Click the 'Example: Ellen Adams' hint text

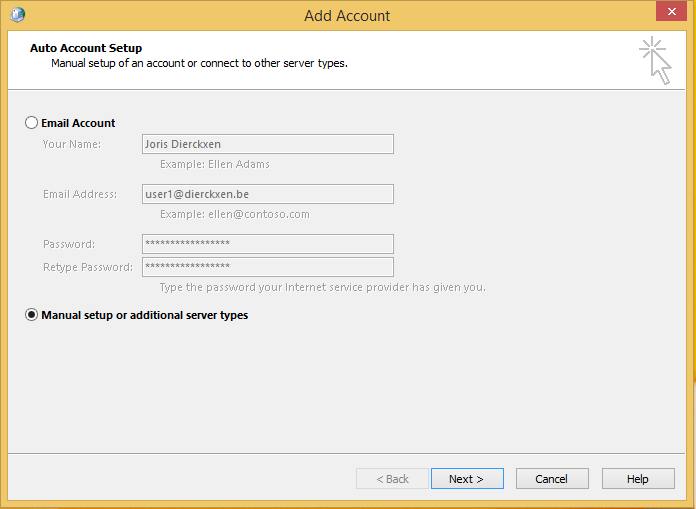point(214,164)
